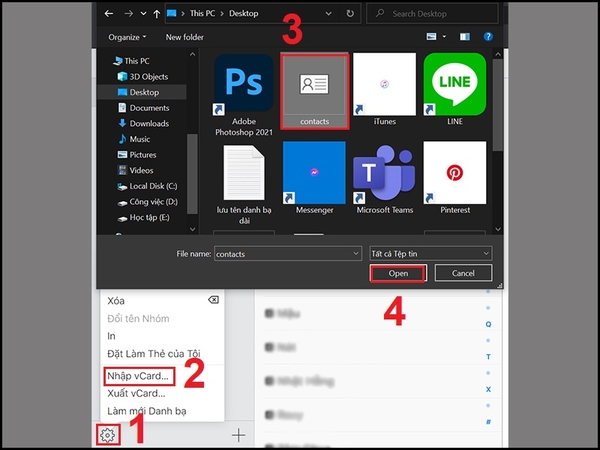Open the Help question mark icon
The width and height of the screenshot is (600, 450).
click(x=488, y=37)
